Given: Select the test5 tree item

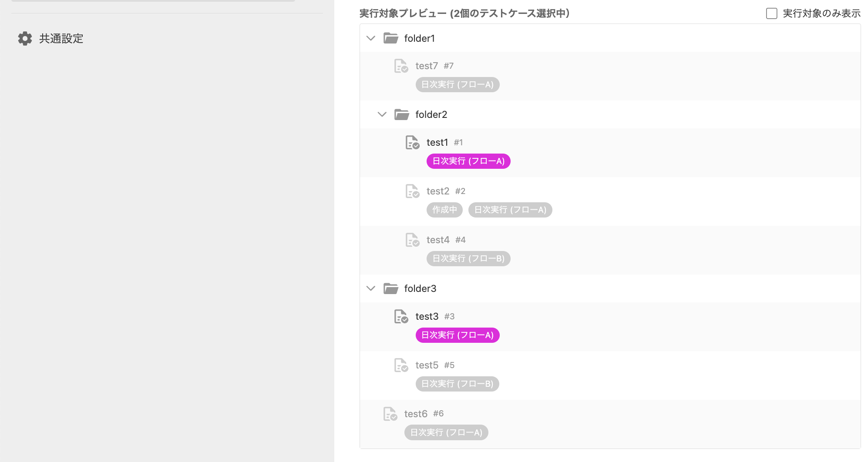Looking at the screenshot, I should (610, 375).
